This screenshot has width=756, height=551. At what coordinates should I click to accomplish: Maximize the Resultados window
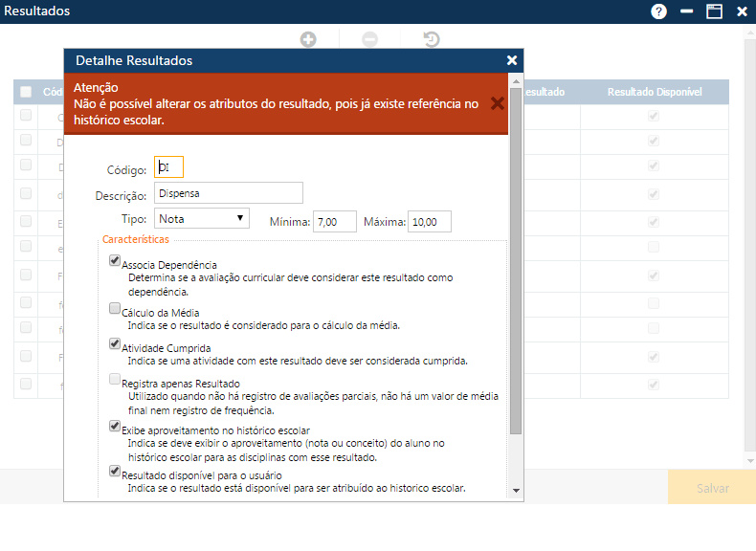click(x=714, y=11)
